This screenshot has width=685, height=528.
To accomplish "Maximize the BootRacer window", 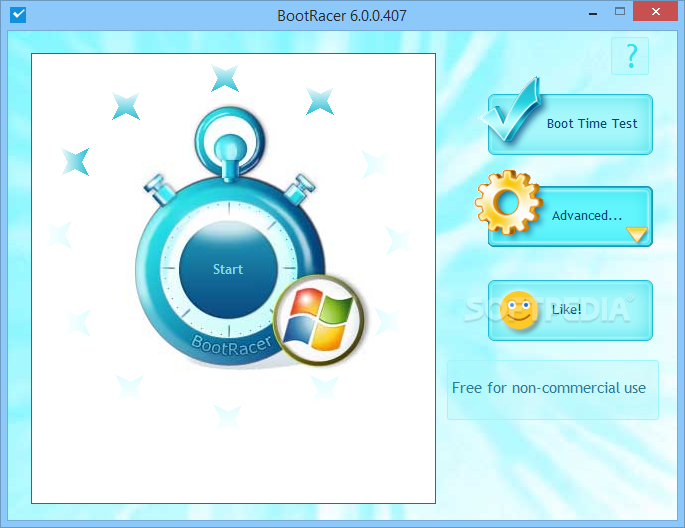I will click(620, 11).
